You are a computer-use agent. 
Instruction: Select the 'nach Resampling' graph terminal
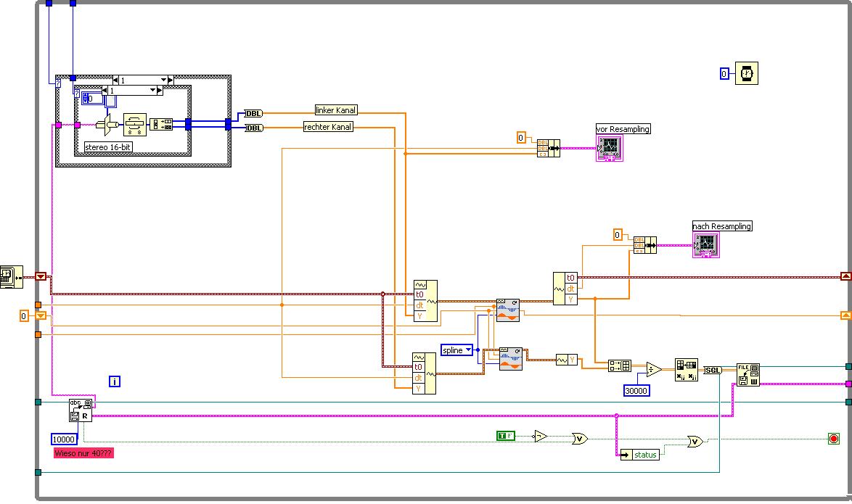click(706, 245)
